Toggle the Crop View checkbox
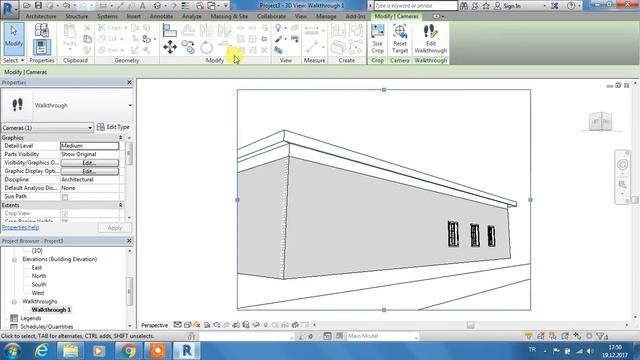This screenshot has width=640, height=360. [65, 213]
